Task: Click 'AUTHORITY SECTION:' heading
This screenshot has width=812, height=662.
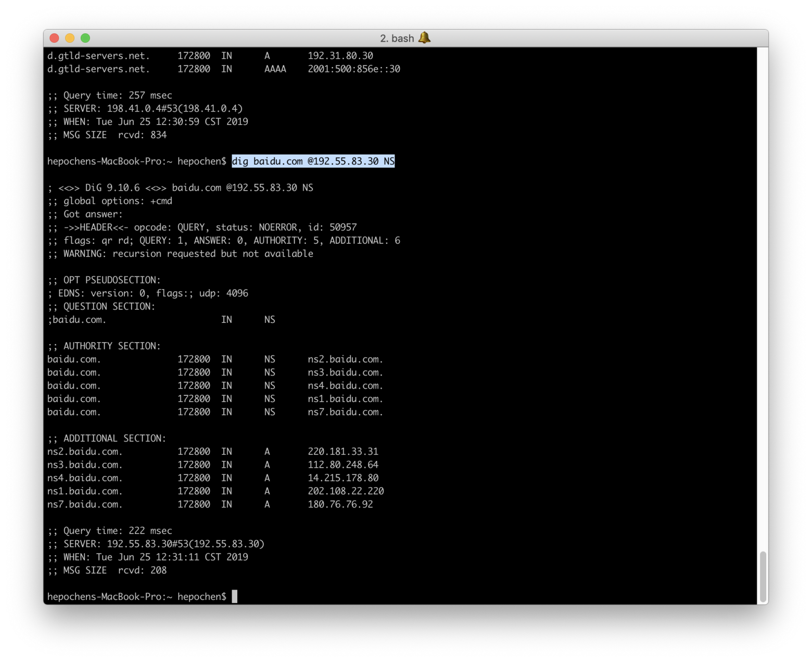Action: coord(104,346)
